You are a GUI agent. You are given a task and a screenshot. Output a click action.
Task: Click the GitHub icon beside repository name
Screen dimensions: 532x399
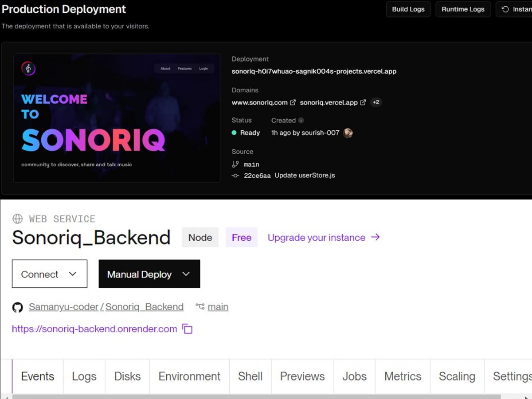[17, 307]
